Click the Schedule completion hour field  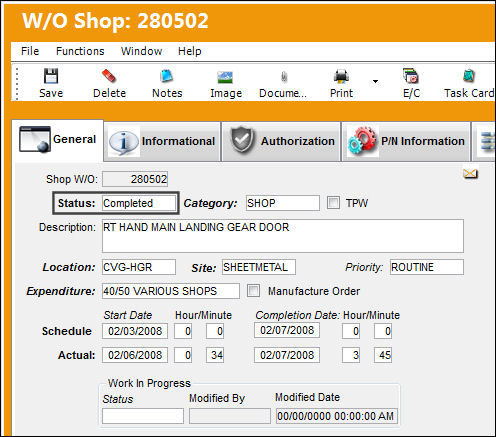[x=351, y=331]
